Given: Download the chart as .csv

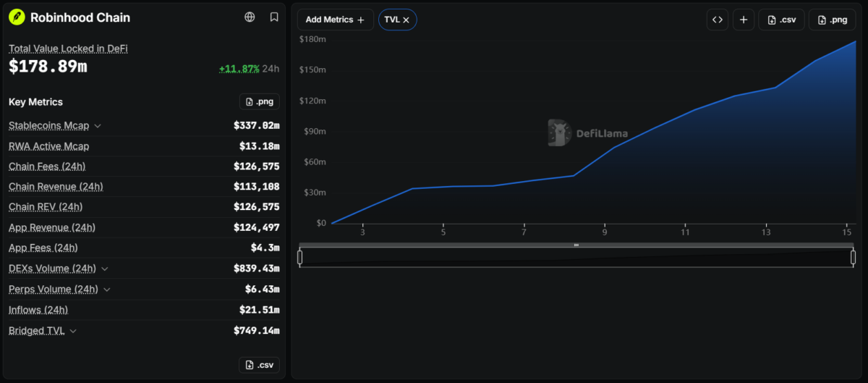Looking at the screenshot, I should click(x=781, y=20).
